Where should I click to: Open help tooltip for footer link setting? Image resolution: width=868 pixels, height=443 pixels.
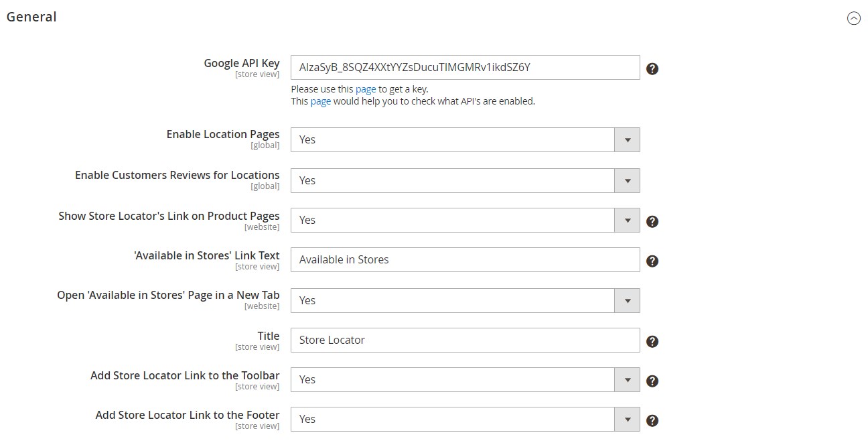click(x=652, y=420)
